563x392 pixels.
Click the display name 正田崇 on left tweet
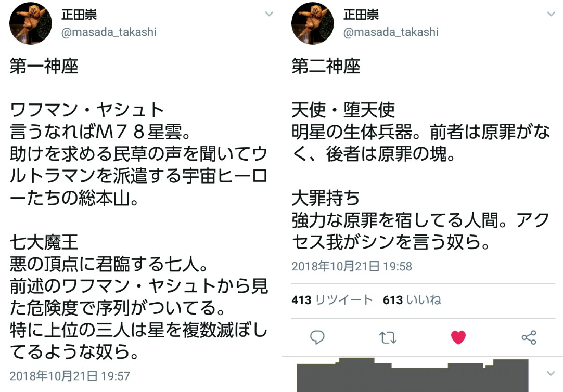[79, 15]
